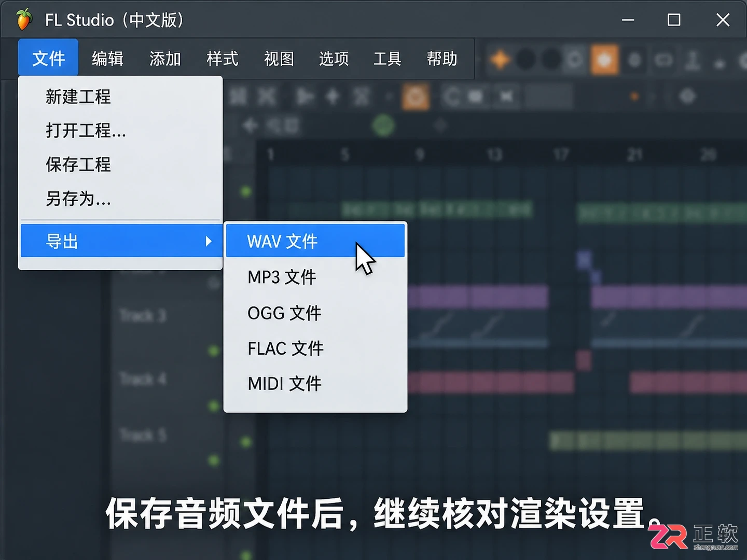
Task: Select bar 17 on the timeline ruler
Action: coord(561,154)
